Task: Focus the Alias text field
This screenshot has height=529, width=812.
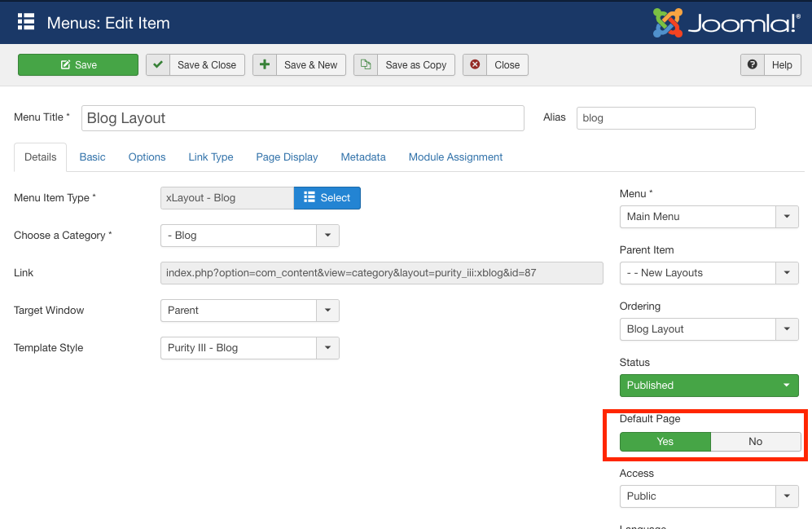Action: pyautogui.click(x=665, y=118)
